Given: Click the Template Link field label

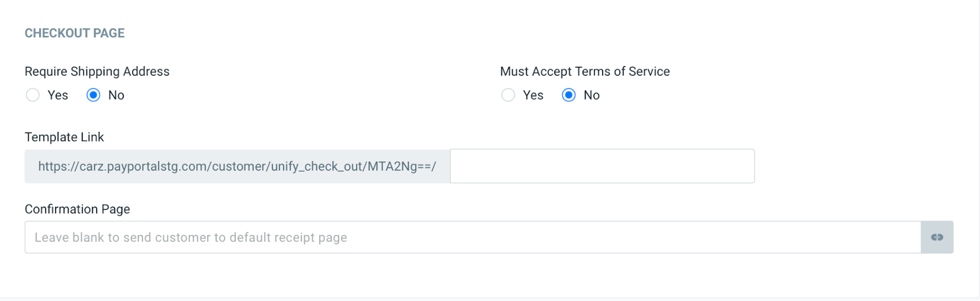Looking at the screenshot, I should click(x=64, y=137).
